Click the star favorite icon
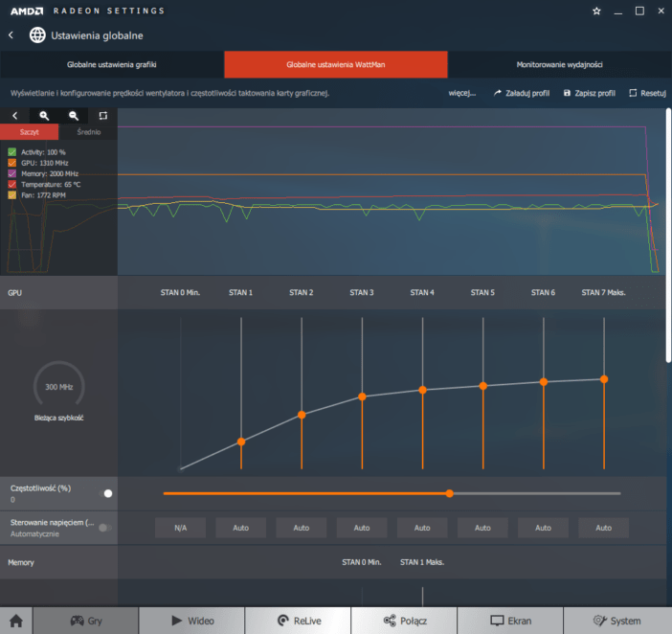Viewport: 672px width, 634px height. (596, 11)
